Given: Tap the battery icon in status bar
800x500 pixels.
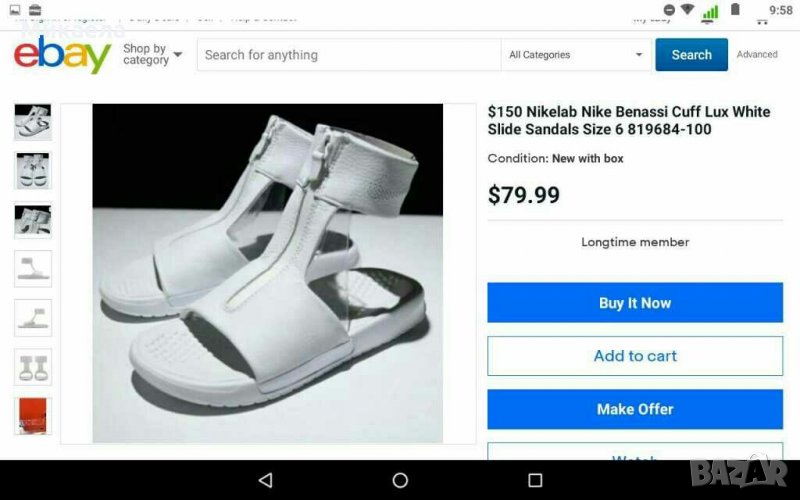Looking at the screenshot, I should click(x=735, y=10).
